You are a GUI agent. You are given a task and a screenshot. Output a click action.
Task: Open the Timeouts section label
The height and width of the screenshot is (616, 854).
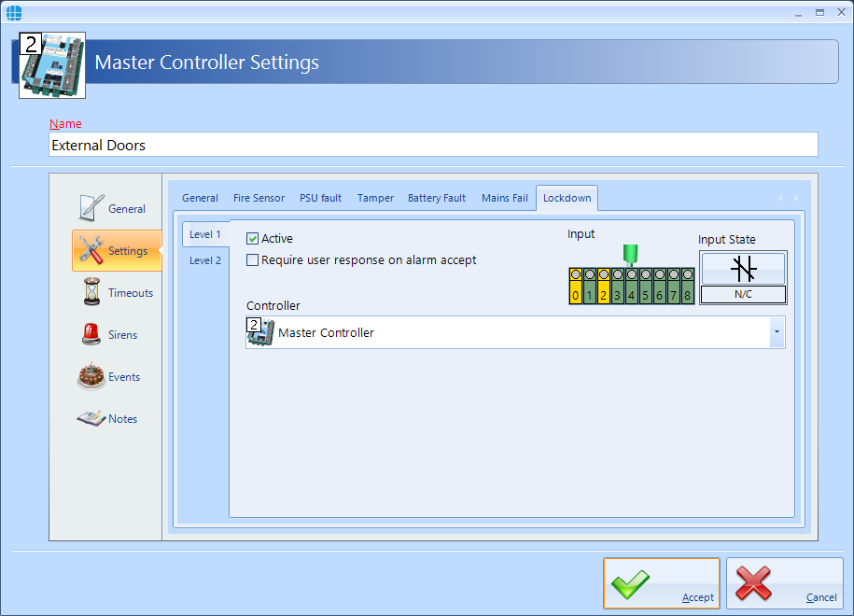pyautogui.click(x=131, y=293)
